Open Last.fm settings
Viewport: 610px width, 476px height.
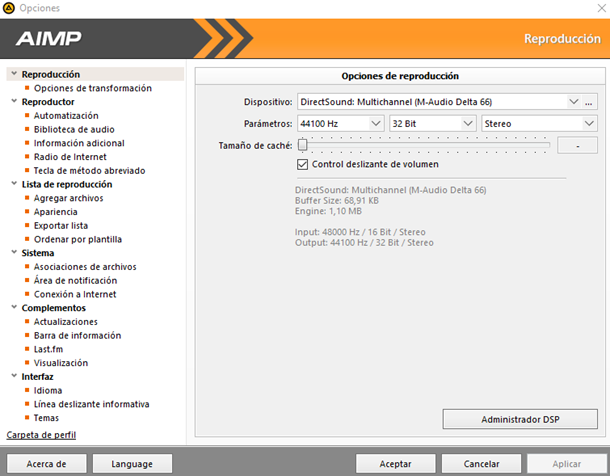tap(48, 349)
